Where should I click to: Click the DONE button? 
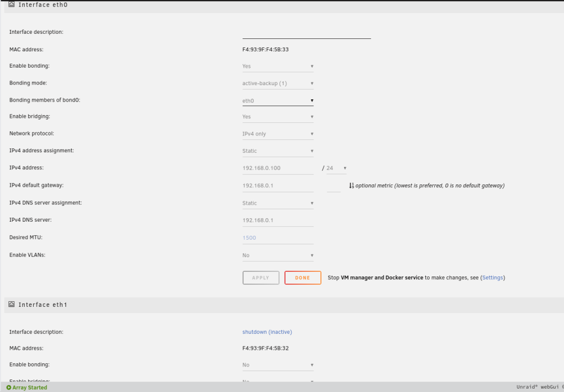(x=303, y=278)
